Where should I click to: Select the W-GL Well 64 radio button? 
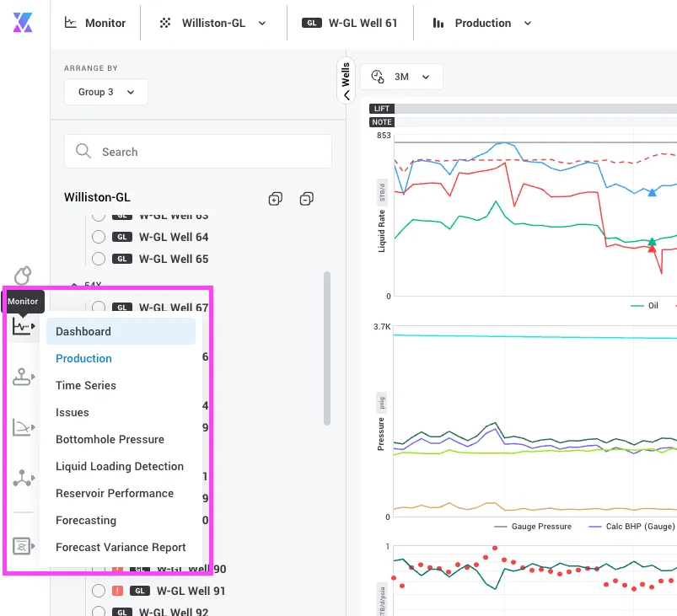pyautogui.click(x=99, y=237)
